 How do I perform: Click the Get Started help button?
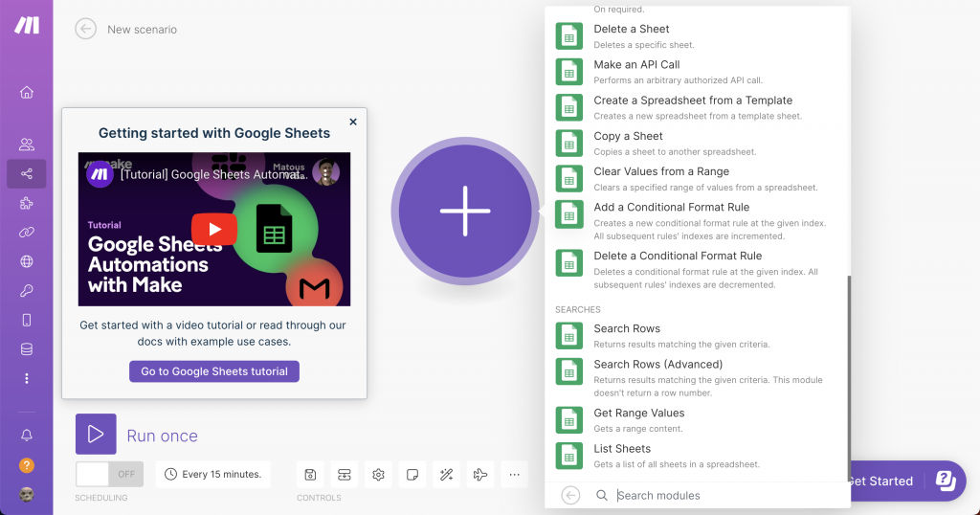pos(906,481)
